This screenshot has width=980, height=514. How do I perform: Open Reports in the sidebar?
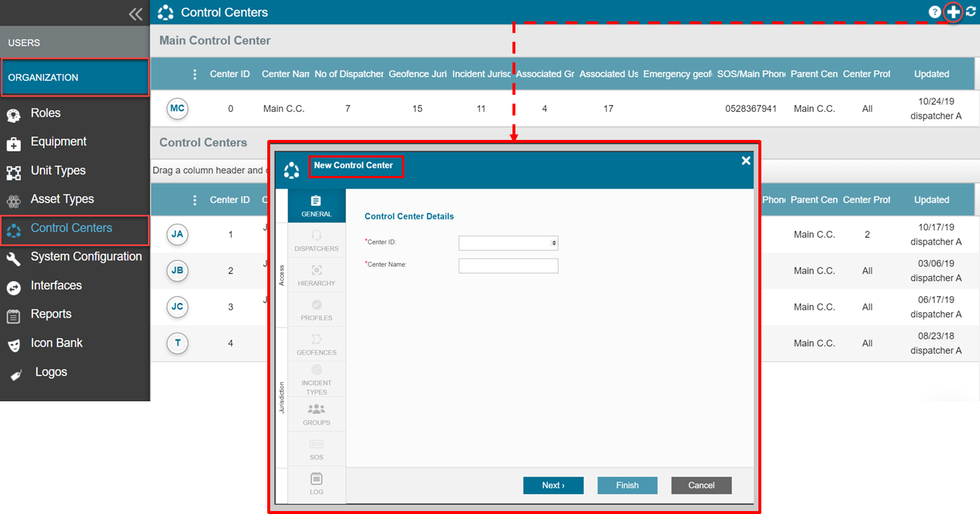(x=51, y=314)
